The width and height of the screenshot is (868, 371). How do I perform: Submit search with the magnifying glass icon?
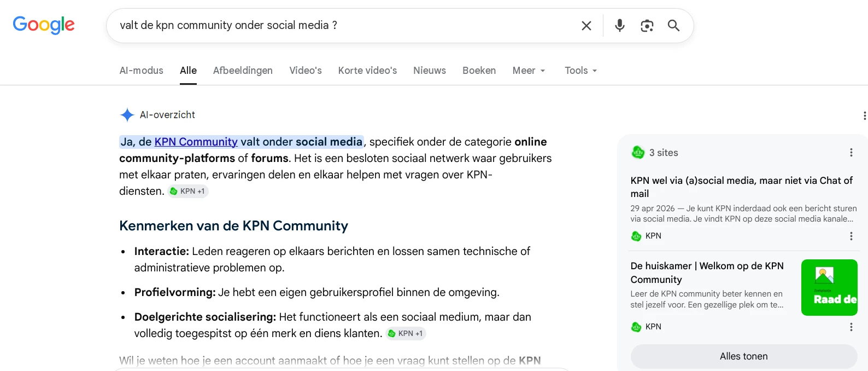click(673, 26)
